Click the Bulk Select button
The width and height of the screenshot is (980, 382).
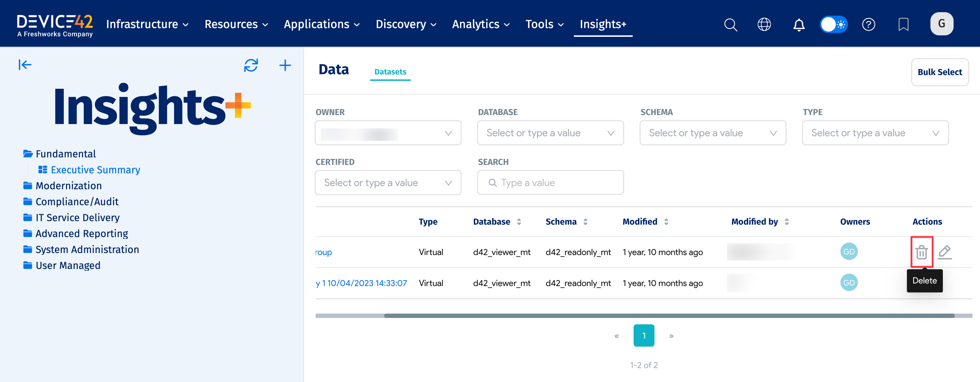click(x=940, y=72)
